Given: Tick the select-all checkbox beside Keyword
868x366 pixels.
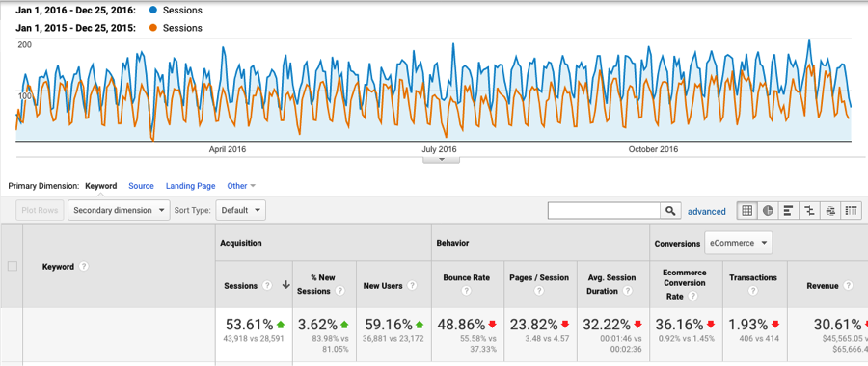Looking at the screenshot, I should point(13,267).
